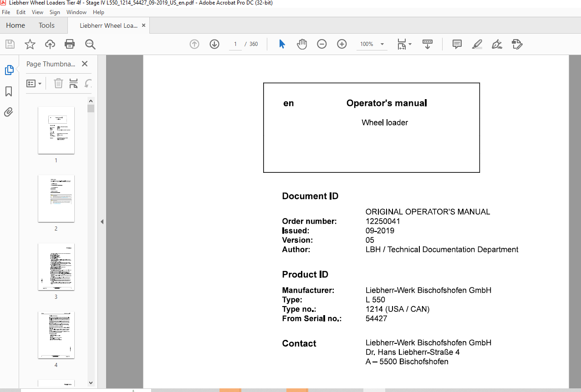Screen dimensions: 581x392
Task: Open the View menu
Action: click(x=38, y=12)
